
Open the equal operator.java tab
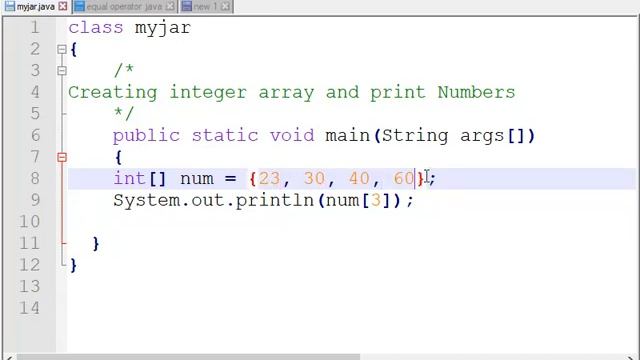(x=124, y=7)
